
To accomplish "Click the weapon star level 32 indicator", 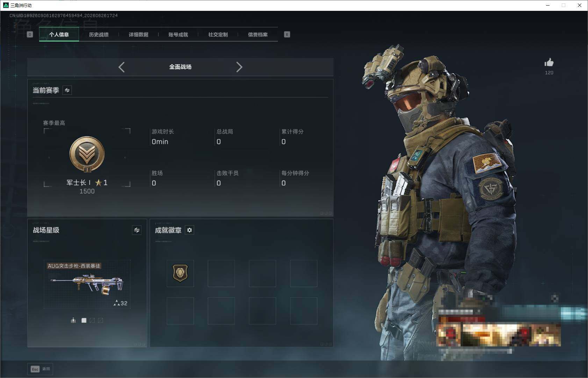I will coord(121,303).
